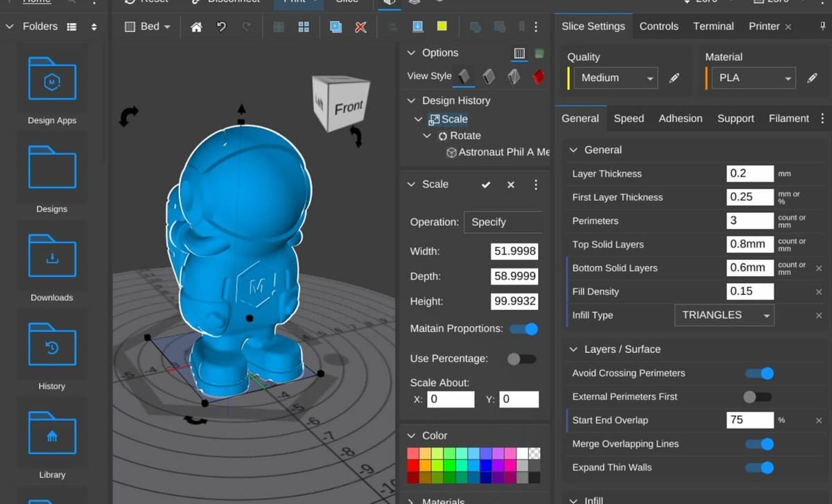Click the Folders sort arrows icon
832x504 pixels.
tap(94, 26)
